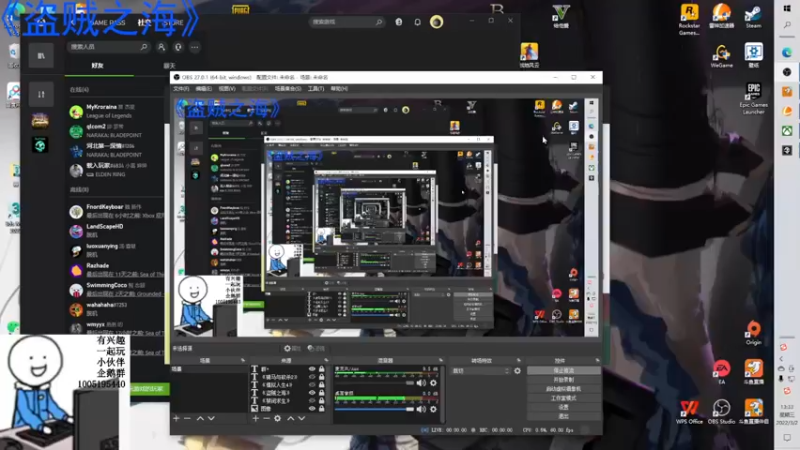Open 文件(F) menu in OBS
Image resolution: width=800 pixels, height=450 pixels.
pos(181,89)
